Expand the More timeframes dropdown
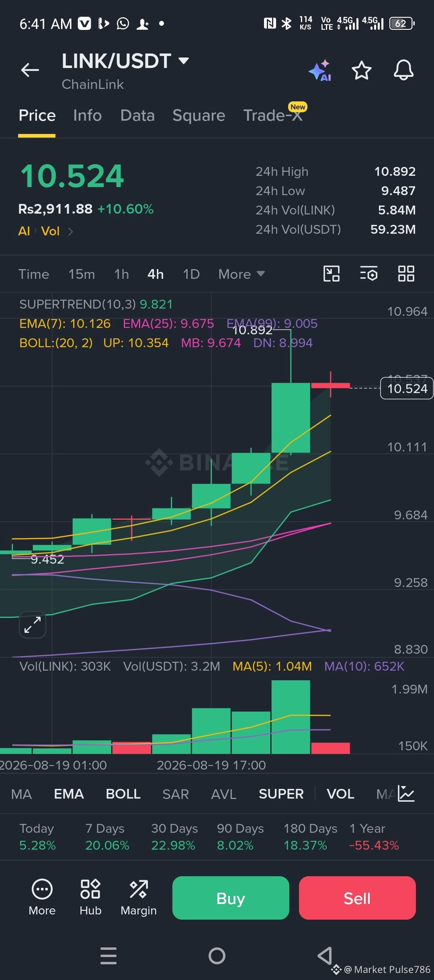This screenshot has height=980, width=434. (242, 274)
